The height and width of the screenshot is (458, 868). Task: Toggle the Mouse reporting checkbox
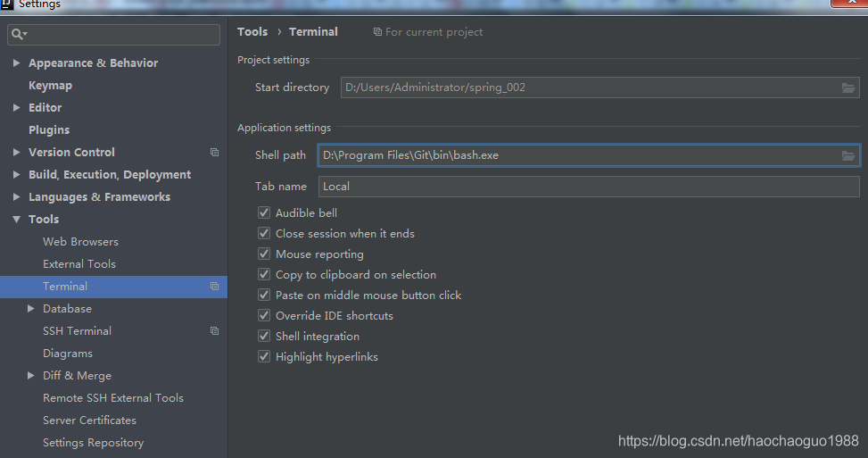pyautogui.click(x=264, y=254)
